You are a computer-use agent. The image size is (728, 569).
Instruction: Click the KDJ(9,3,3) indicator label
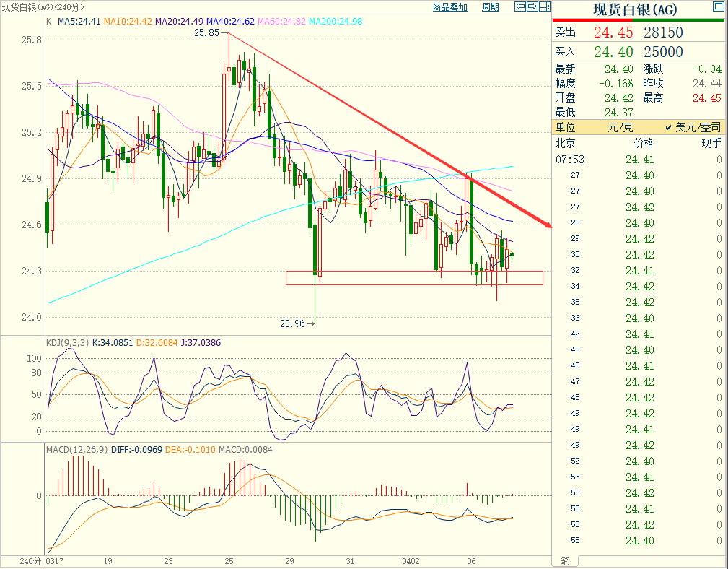[68, 342]
